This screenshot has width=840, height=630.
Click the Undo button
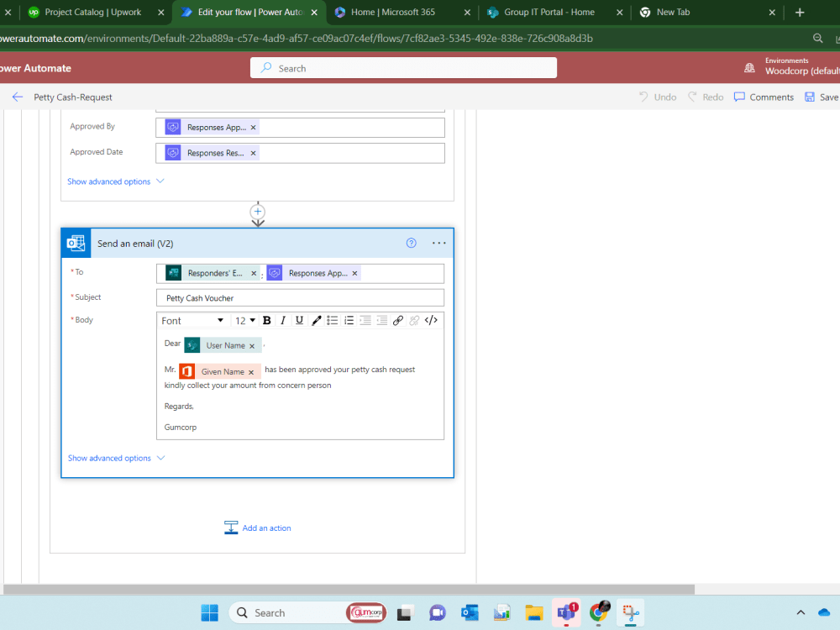(x=658, y=97)
